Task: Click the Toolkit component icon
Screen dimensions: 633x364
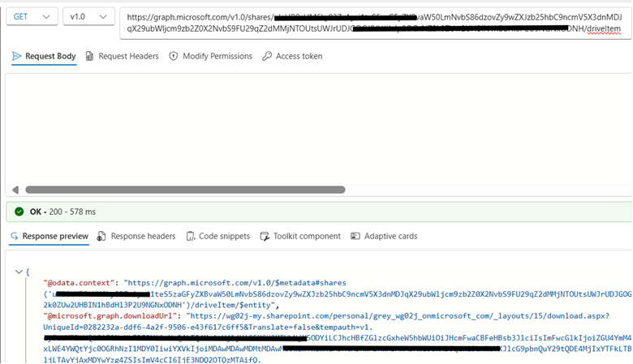Action: point(265,236)
